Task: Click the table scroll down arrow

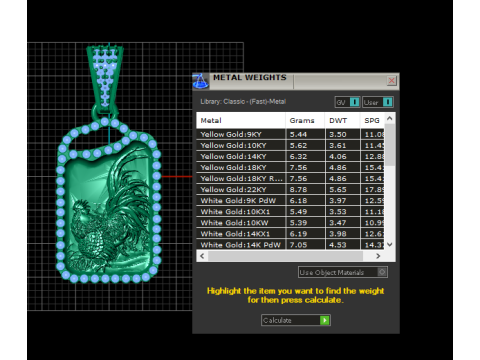Action: point(390,244)
